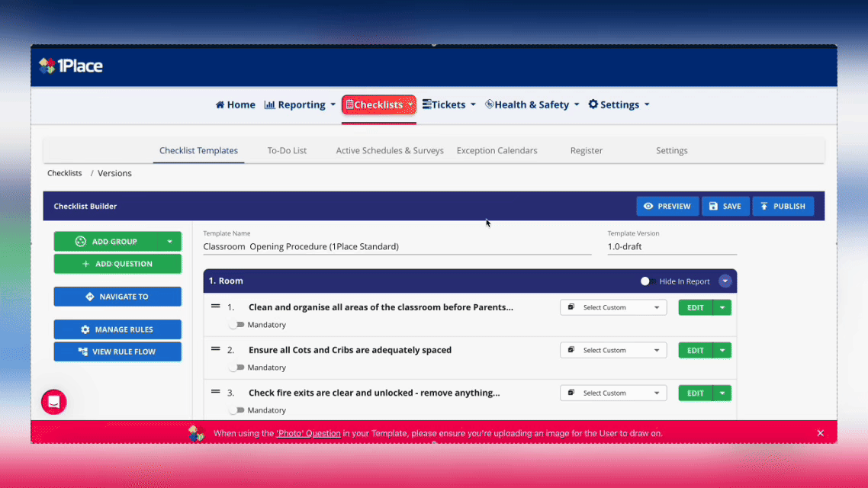Switch to the To-Do List tab
Viewport: 868px width, 488px height.
pyautogui.click(x=287, y=150)
